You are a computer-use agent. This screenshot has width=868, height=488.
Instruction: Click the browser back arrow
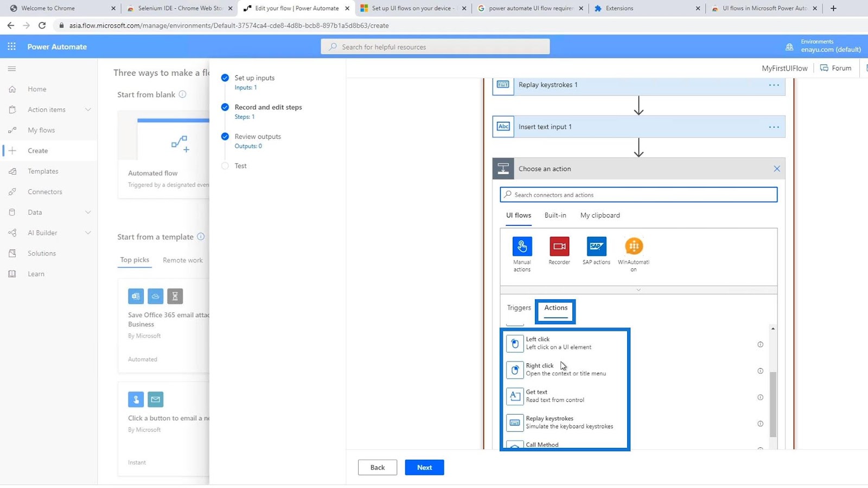pos(10,25)
